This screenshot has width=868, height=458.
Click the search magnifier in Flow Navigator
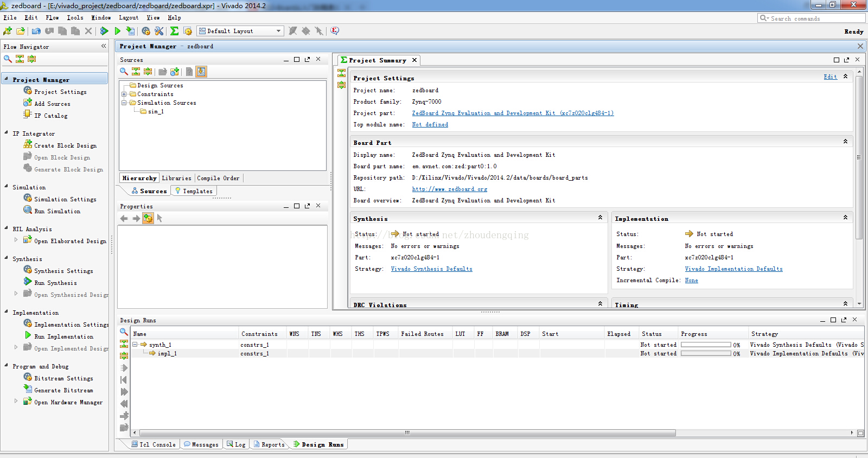pos(8,59)
